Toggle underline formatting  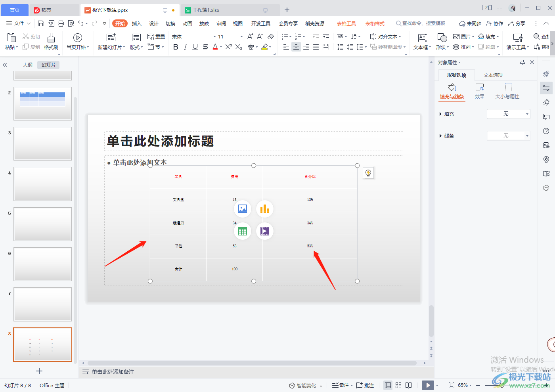click(195, 47)
